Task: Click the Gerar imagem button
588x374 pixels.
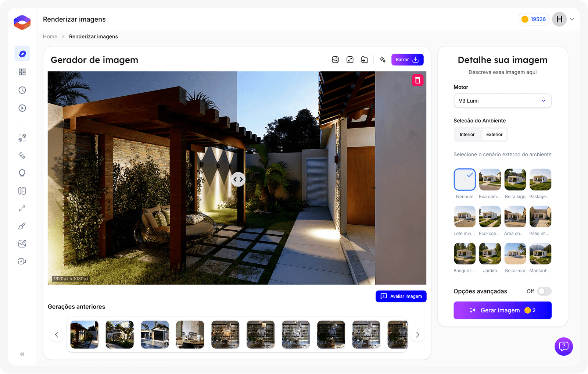Action: tap(502, 310)
